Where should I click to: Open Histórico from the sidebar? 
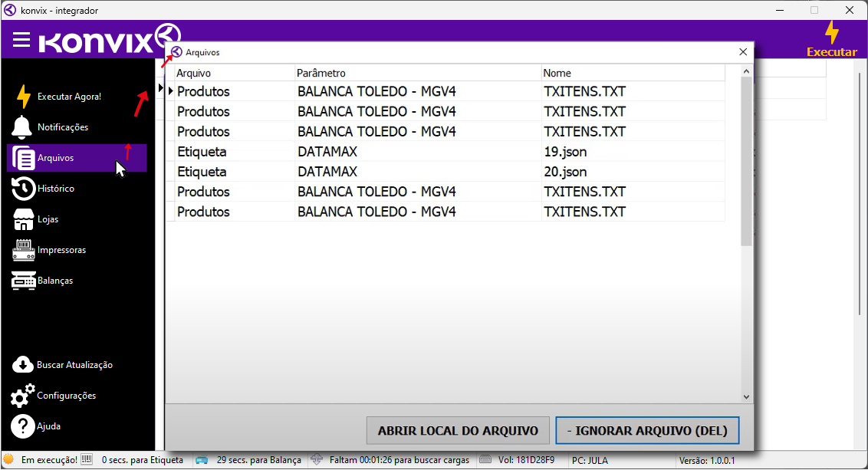[55, 189]
